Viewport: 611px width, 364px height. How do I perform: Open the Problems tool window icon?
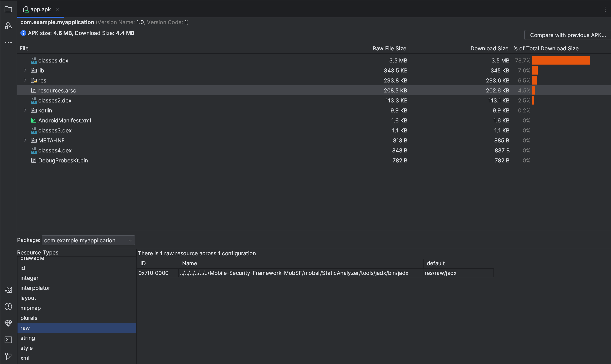[8, 307]
